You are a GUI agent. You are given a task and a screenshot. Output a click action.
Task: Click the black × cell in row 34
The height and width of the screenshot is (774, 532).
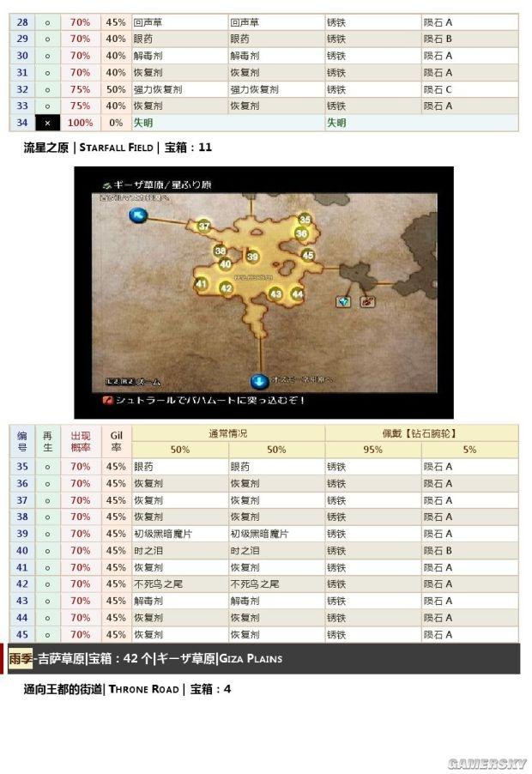tap(47, 123)
